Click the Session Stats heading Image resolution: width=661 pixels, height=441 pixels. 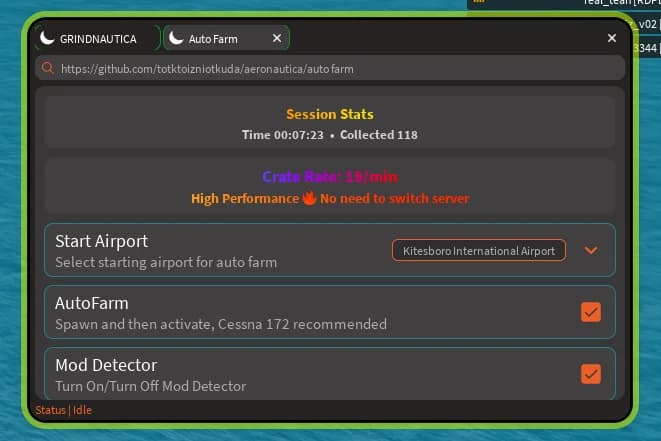[330, 114]
